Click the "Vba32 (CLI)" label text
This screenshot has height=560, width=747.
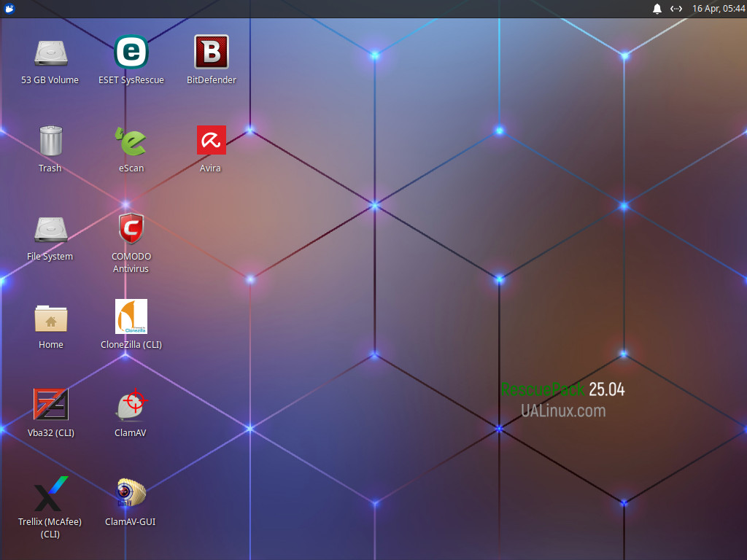pyautogui.click(x=51, y=433)
